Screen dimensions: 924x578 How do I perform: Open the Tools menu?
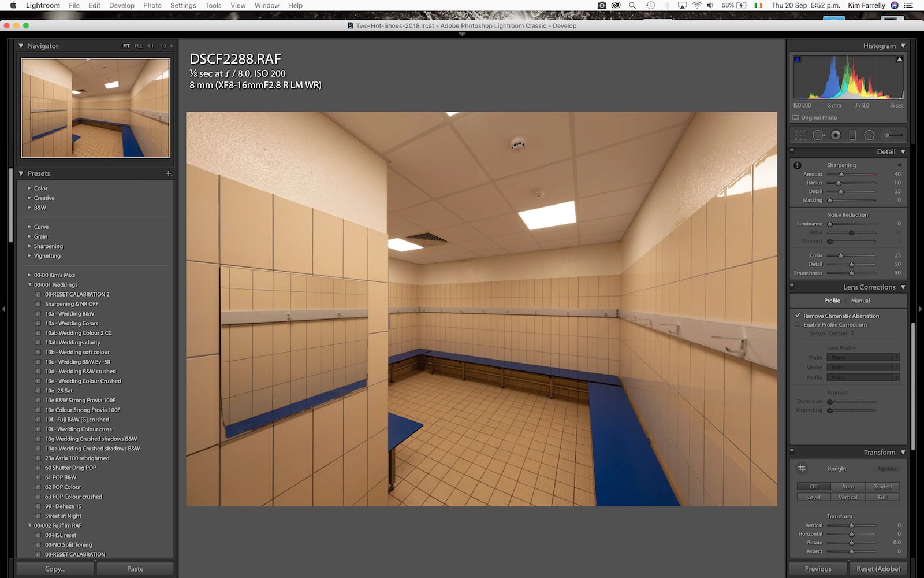pos(213,5)
